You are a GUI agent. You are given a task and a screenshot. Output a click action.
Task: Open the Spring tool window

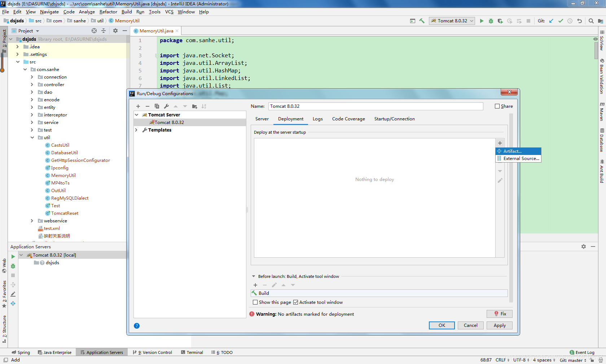click(21, 352)
